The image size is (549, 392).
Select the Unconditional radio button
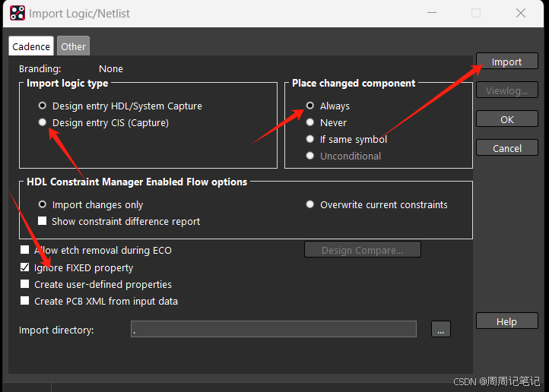[310, 156]
